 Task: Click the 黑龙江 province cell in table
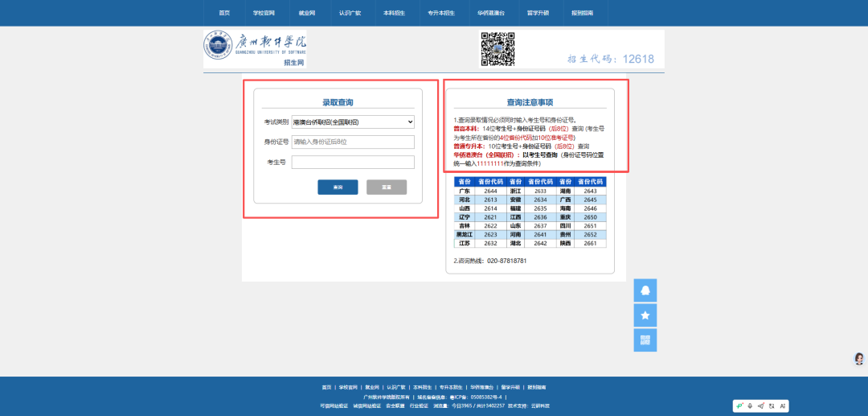[465, 235]
